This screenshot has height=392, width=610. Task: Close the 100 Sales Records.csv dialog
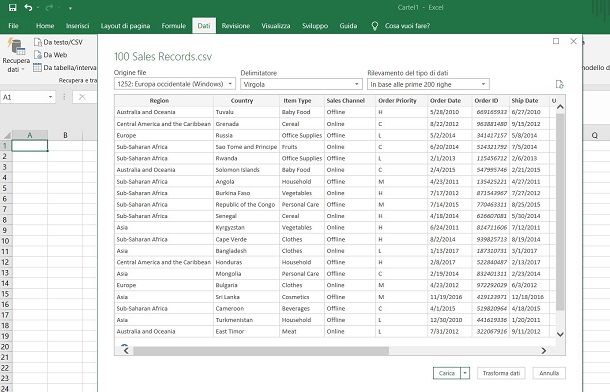click(x=573, y=41)
